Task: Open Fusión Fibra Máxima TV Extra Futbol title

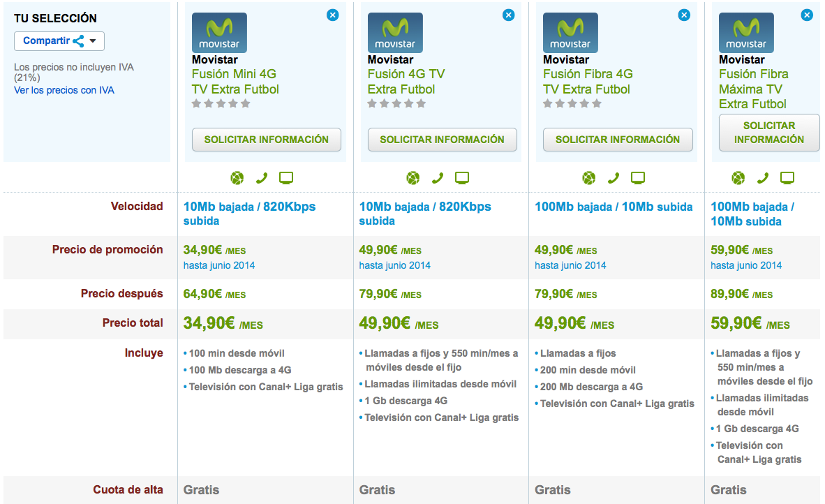Action: 753,89
